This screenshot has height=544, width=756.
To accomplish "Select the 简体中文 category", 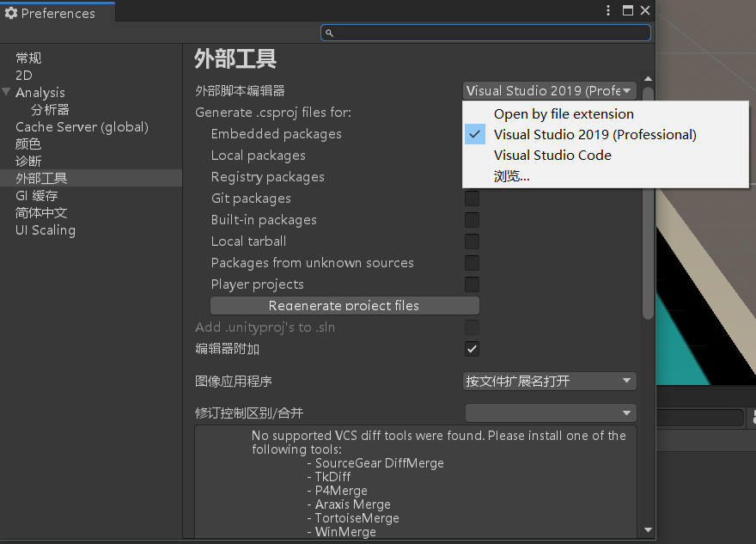I will pyautogui.click(x=41, y=212).
